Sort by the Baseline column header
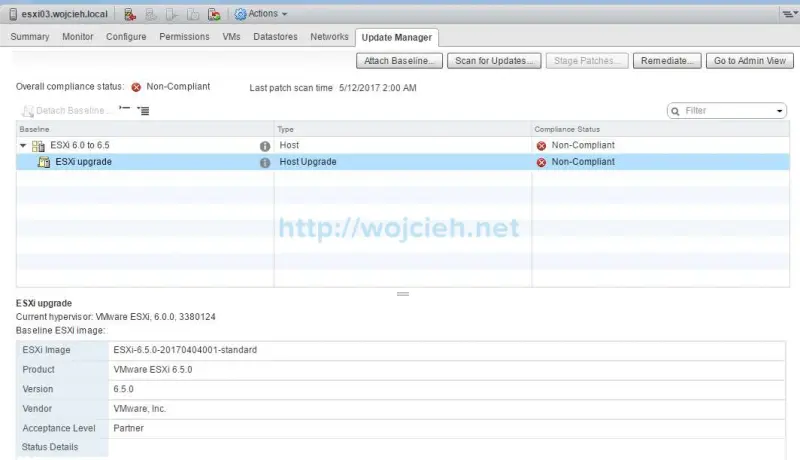The width and height of the screenshot is (800, 460). (x=145, y=129)
